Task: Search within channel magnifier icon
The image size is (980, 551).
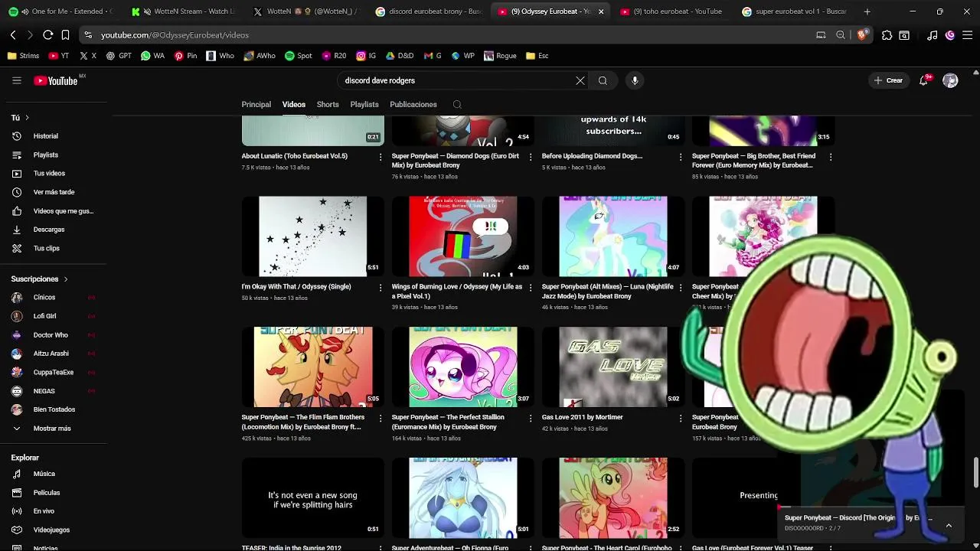Action: [457, 104]
